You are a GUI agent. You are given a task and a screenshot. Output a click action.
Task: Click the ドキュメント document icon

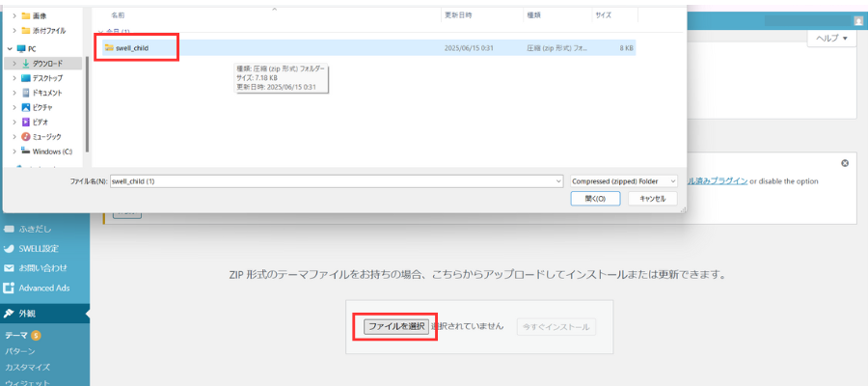click(25, 93)
